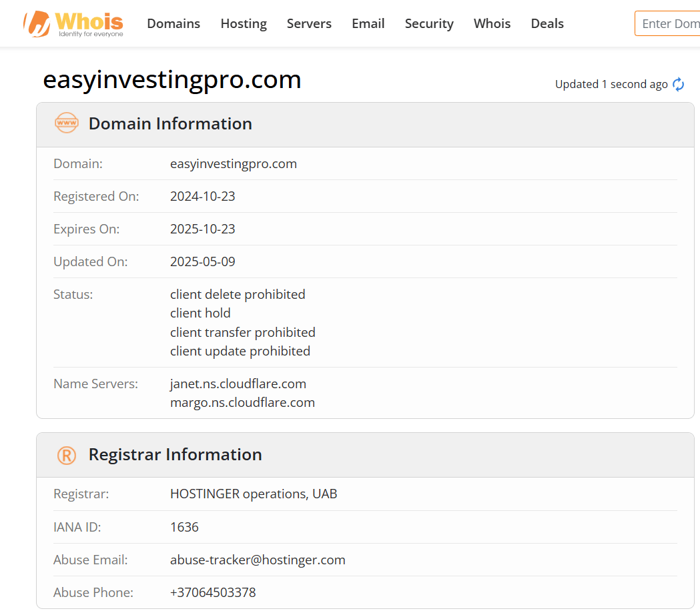Click the 'client update prohibited' status

(x=240, y=352)
